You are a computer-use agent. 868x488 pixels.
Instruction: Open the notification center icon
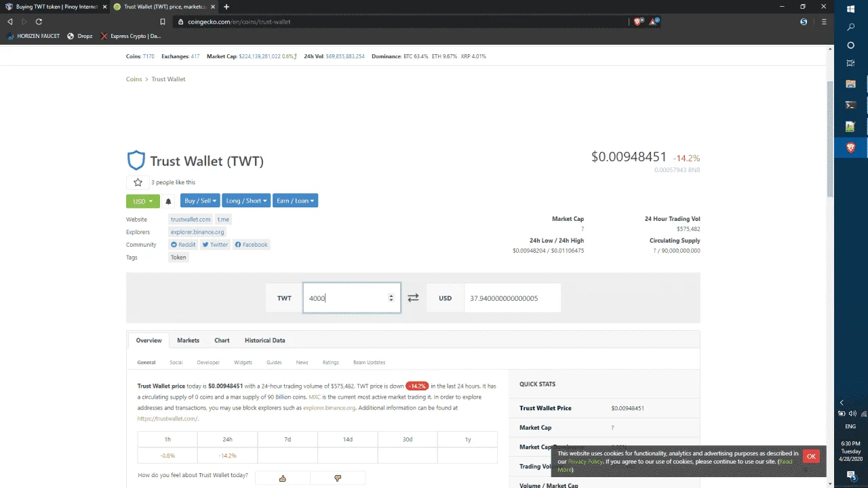[x=851, y=476]
